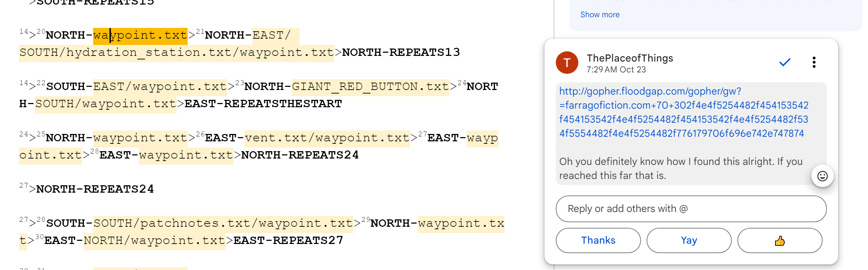868x270 pixels.
Task: Add an emoji reaction to the comment
Action: pos(822,176)
